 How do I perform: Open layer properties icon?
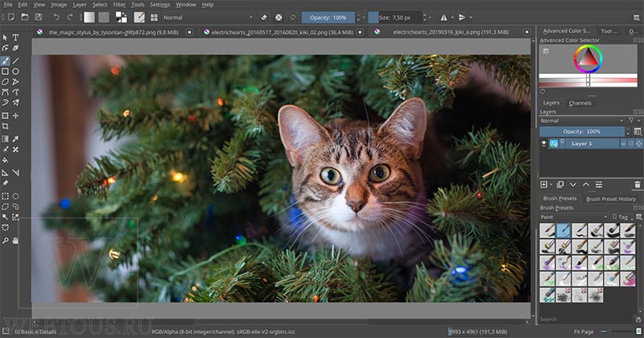click(599, 185)
